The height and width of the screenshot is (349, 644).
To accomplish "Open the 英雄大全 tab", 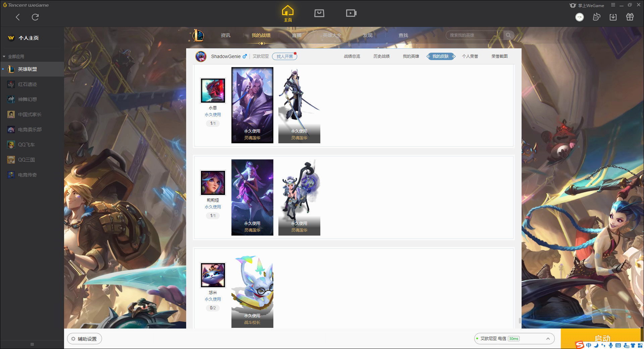I will point(332,35).
